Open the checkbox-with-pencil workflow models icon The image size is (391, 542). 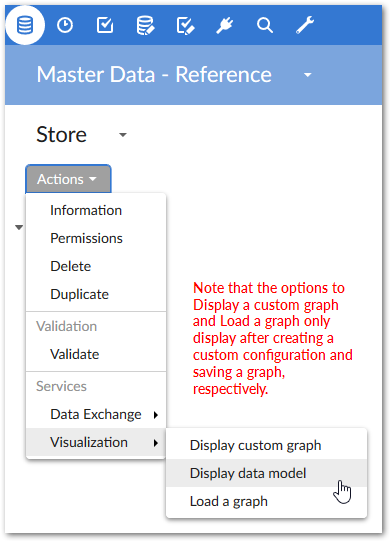click(185, 26)
